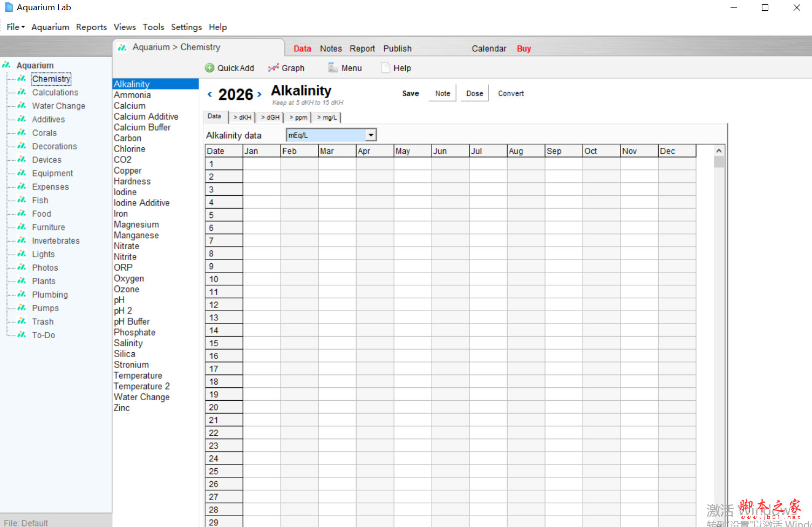Screen dimensions: 812x527
Task: Click the icon beside To-Do
Action: tap(22, 335)
